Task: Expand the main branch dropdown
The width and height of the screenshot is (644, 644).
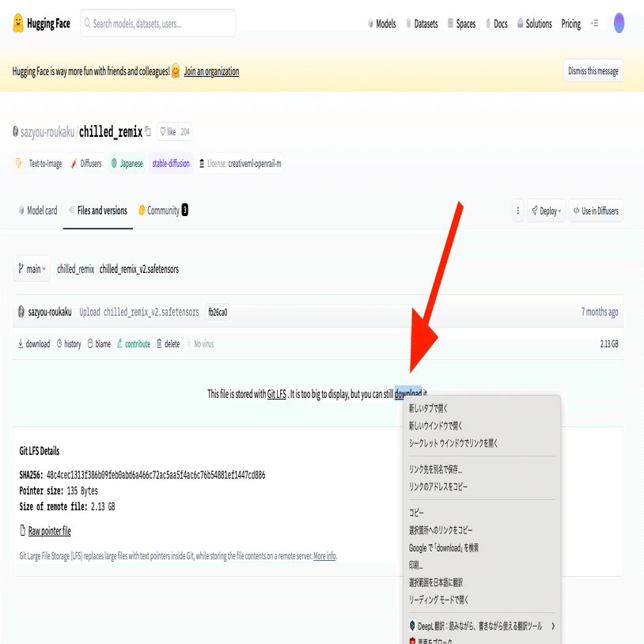Action: (x=32, y=269)
